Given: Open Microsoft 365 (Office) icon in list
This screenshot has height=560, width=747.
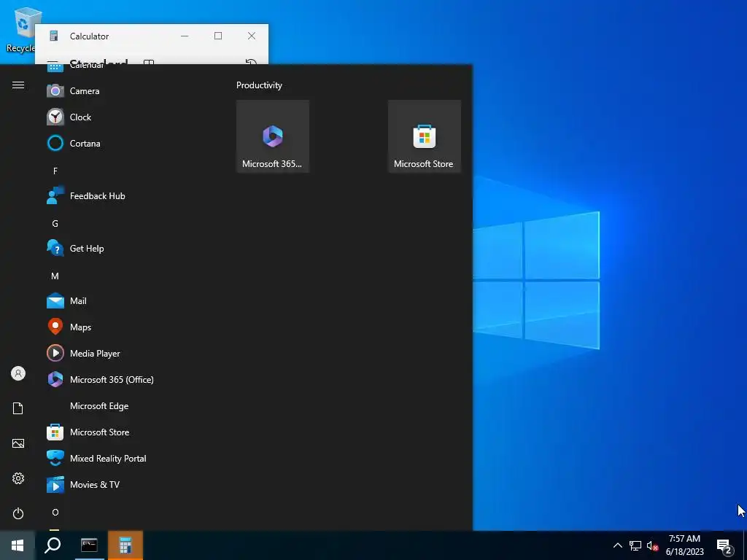Looking at the screenshot, I should (55, 379).
